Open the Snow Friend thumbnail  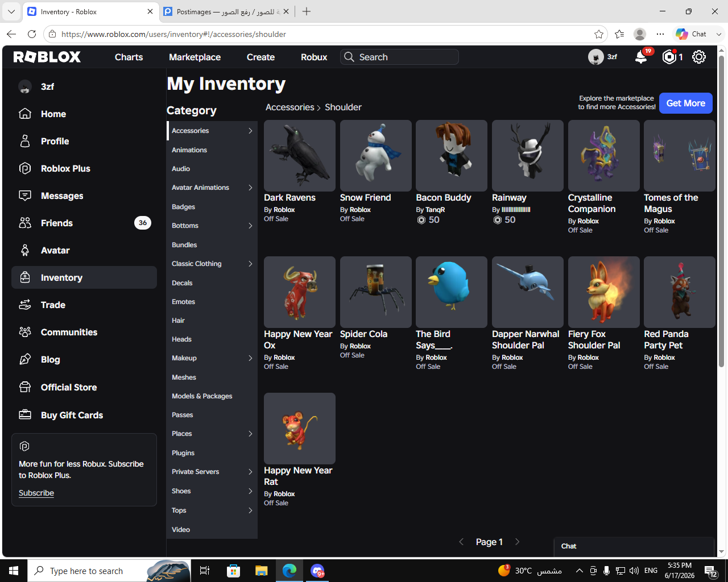pyautogui.click(x=376, y=156)
